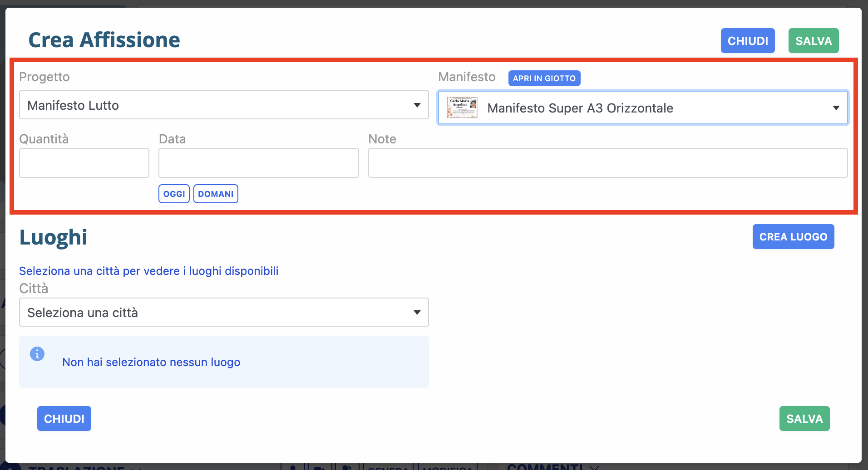Close the dialog using the top CHIUDI button

click(748, 41)
